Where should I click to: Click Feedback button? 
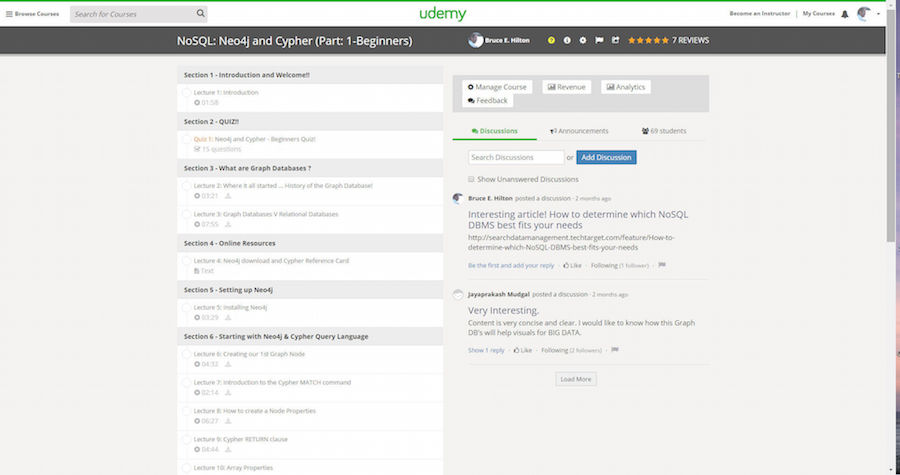click(x=488, y=100)
